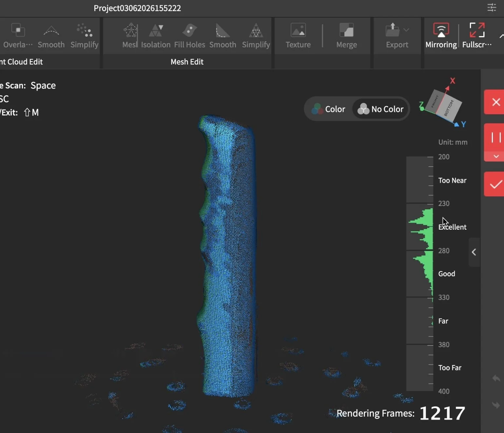Collapse the distance histogram panel
Viewport: 504px width, 433px height.
click(474, 252)
